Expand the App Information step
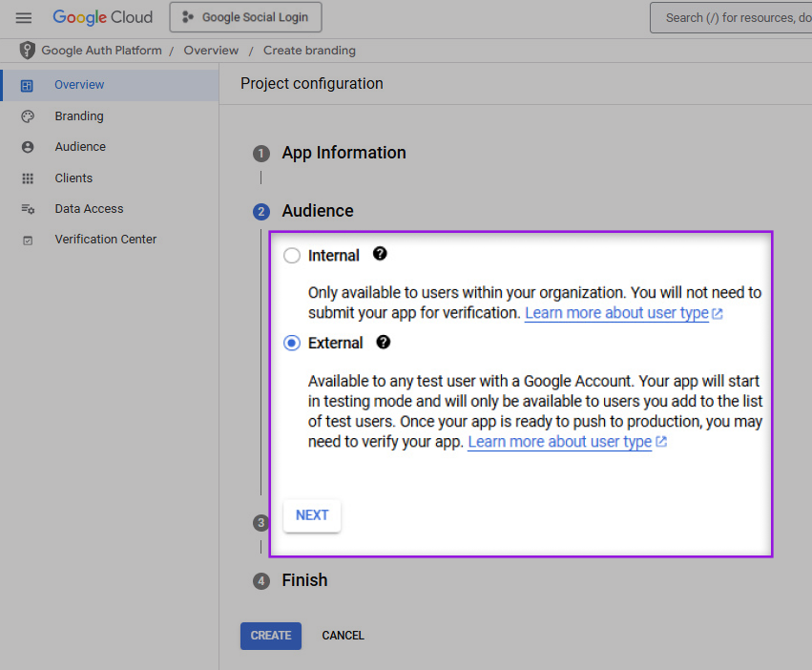The height and width of the screenshot is (670, 812). click(x=344, y=153)
